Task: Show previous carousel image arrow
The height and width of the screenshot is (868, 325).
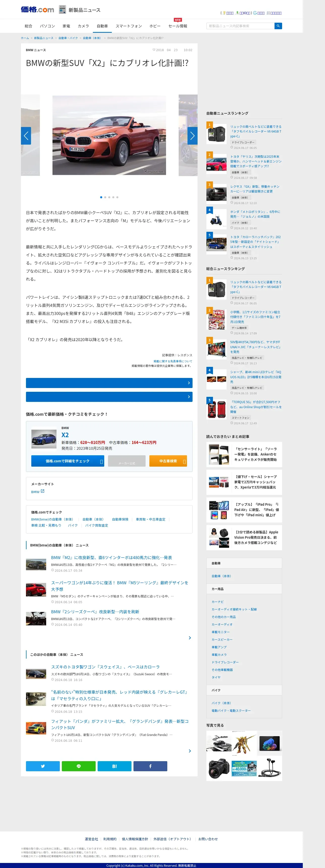Action: [x=26, y=136]
